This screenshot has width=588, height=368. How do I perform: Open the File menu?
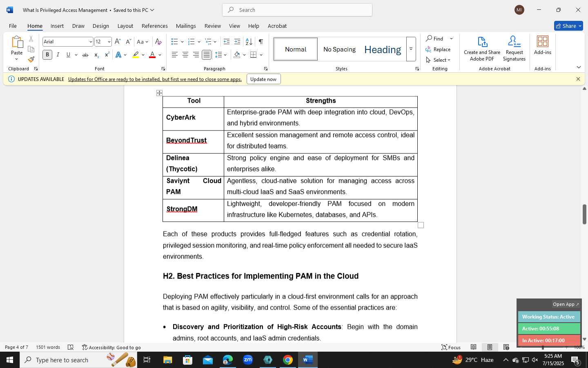tap(13, 26)
